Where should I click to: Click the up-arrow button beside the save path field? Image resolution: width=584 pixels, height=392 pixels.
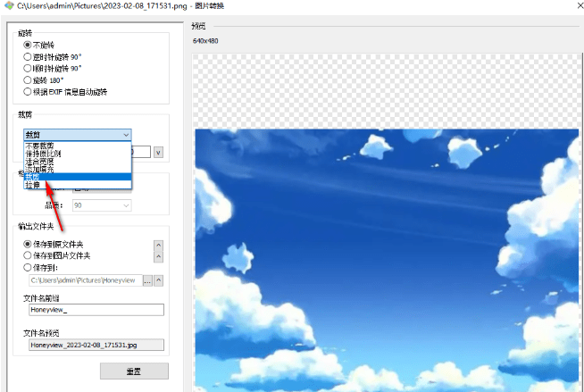coord(159,280)
